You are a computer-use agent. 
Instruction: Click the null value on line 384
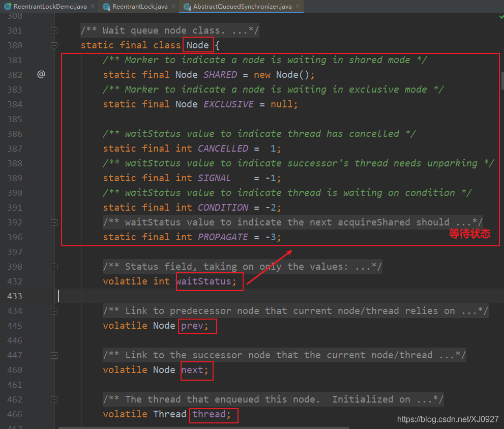(x=282, y=104)
